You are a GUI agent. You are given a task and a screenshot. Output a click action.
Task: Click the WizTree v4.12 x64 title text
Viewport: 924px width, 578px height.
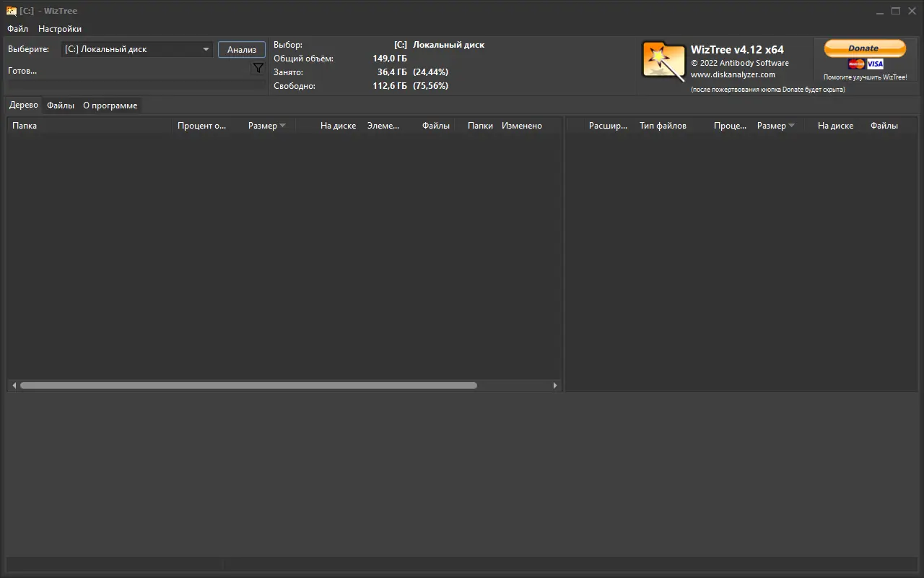point(737,50)
